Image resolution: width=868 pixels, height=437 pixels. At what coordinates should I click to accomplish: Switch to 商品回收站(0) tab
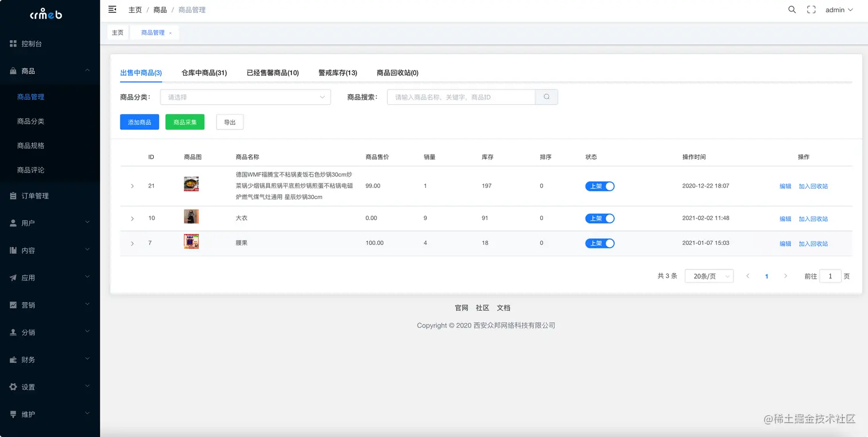coord(397,73)
